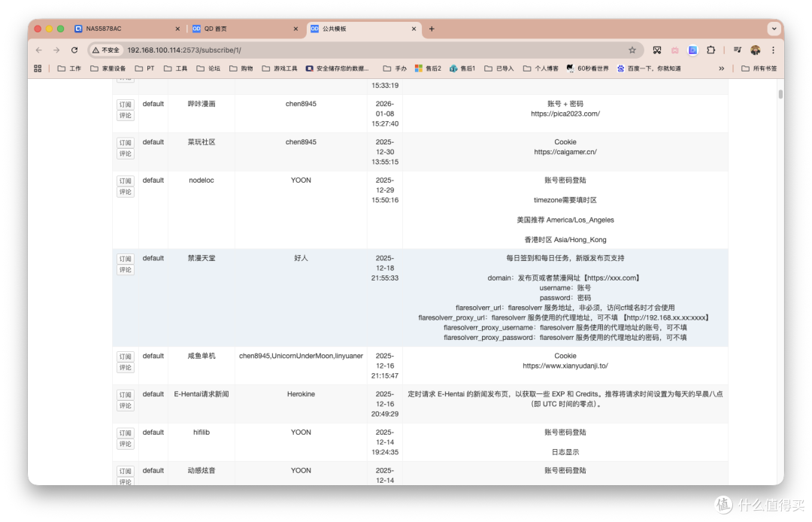Open the user profile avatar

[756, 50]
